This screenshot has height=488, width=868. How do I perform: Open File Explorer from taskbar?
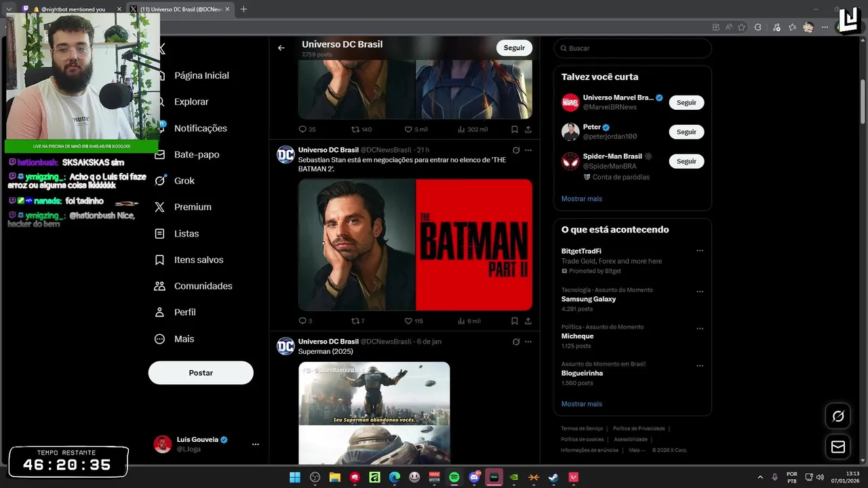coord(334,477)
